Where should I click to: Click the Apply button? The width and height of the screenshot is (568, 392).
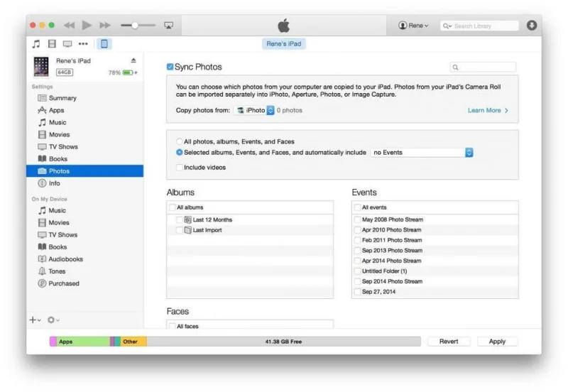497,342
